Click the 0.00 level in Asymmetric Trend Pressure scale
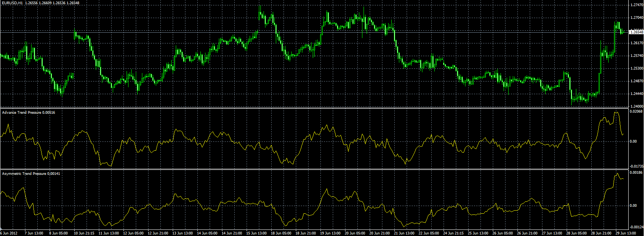The width and height of the screenshot is (644, 236). pyautogui.click(x=633, y=206)
